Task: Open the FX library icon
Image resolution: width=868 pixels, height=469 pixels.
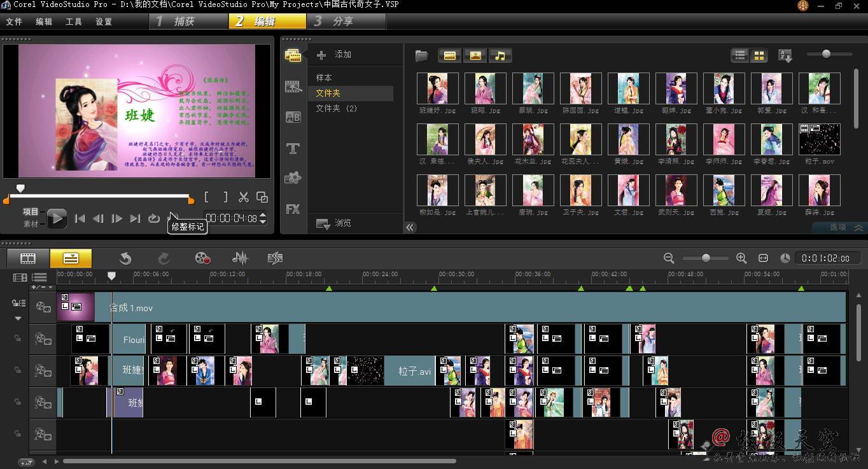Action: (293, 209)
